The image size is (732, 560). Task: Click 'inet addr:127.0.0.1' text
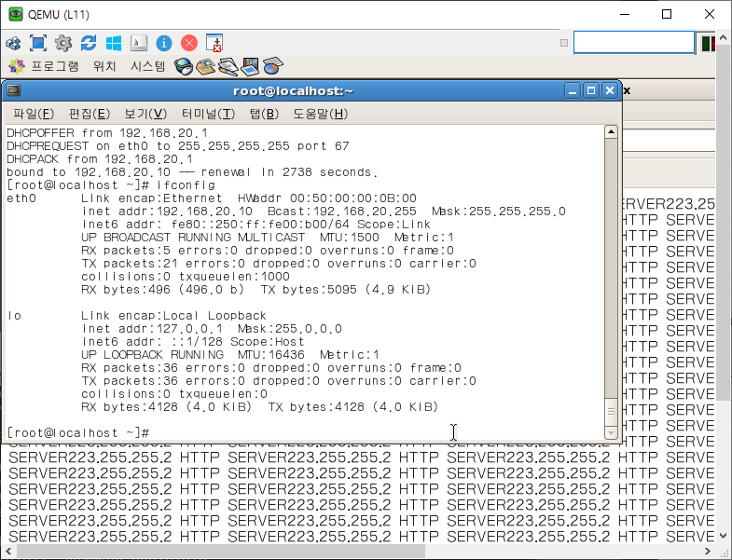(x=152, y=329)
